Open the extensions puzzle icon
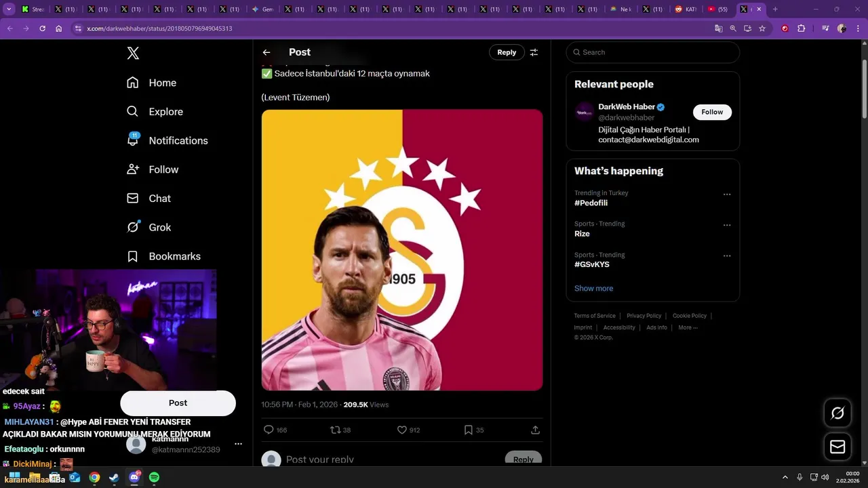The height and width of the screenshot is (488, 868). coord(802,28)
